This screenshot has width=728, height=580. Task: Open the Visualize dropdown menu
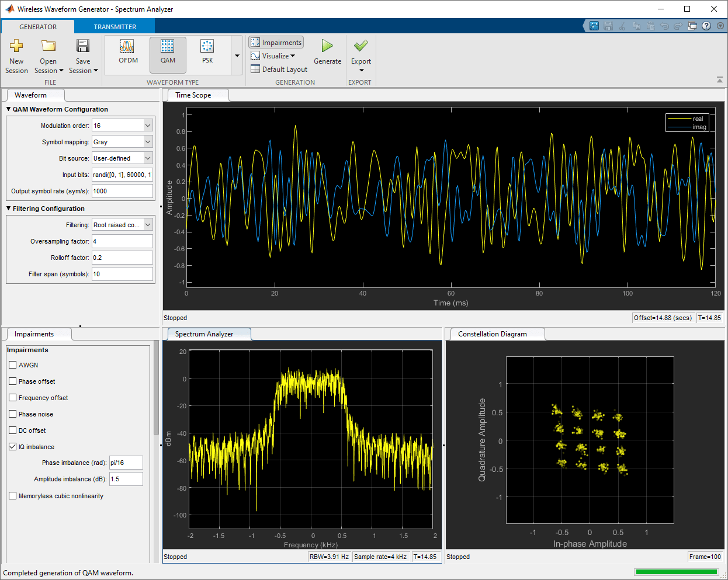272,55
